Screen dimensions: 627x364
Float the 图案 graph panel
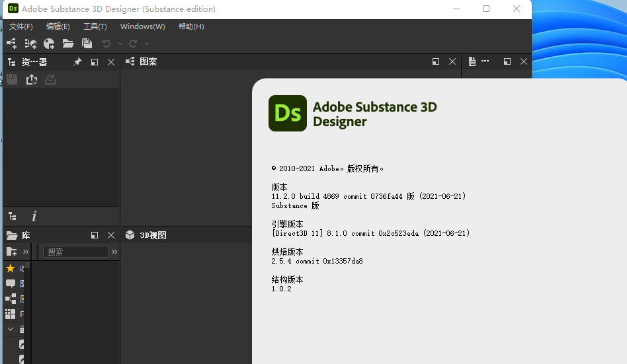click(436, 61)
